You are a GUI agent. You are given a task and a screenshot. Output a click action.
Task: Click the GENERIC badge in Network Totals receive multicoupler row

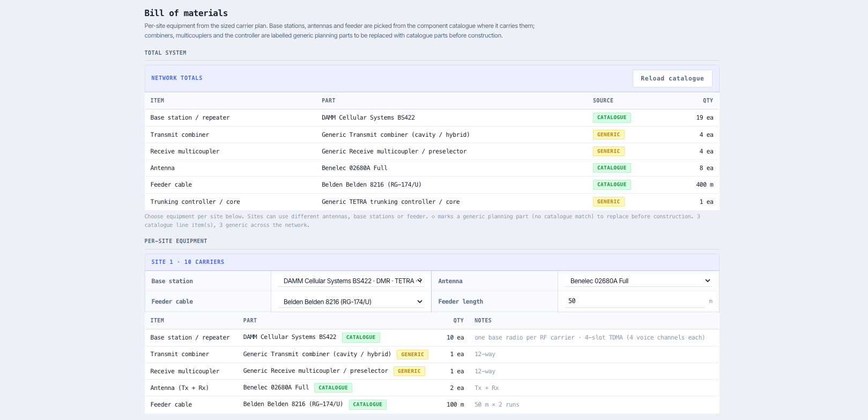tap(609, 151)
